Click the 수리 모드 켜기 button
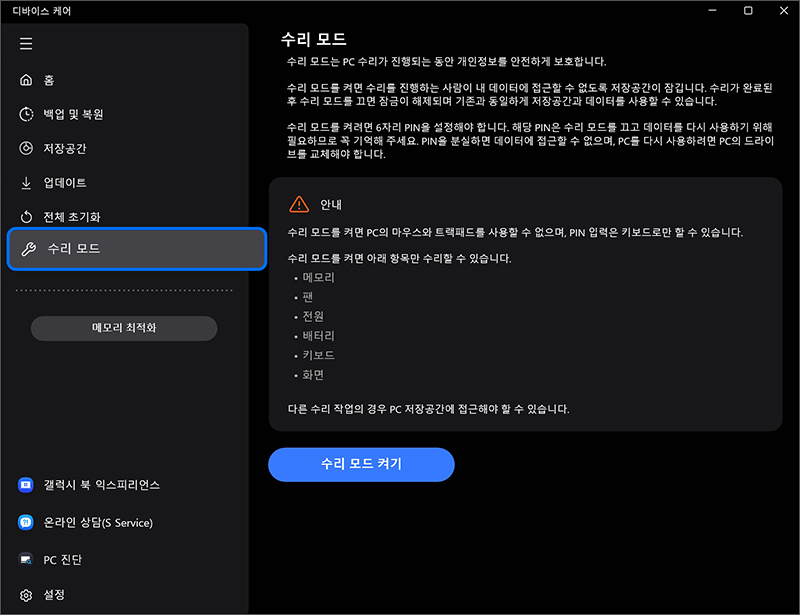800x615 pixels. [x=361, y=464]
